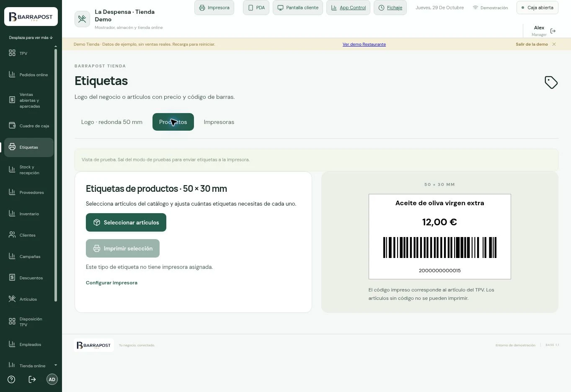The image size is (571, 392).
Task: Go to Ventas abiertas y aparcadas
Action: pos(28,100)
